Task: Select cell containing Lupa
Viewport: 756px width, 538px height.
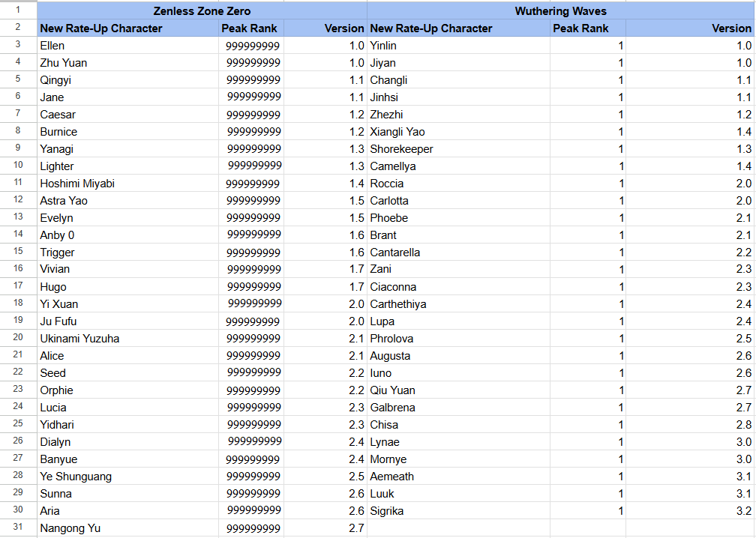Action: 458,321
